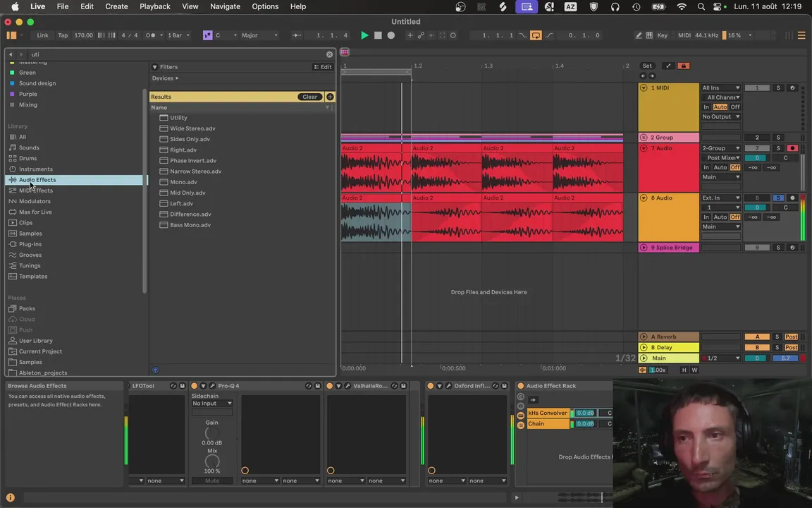Toggle the Loop switch in transport bar

tap(536, 35)
